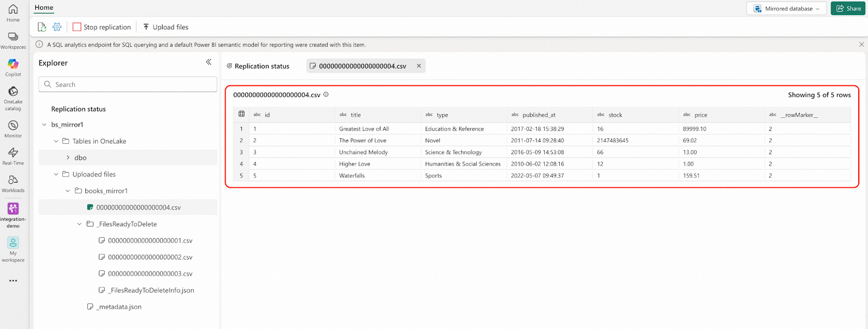This screenshot has width=868, height=329.
Task: Open the Mirrored database dropdown
Action: pyautogui.click(x=786, y=9)
